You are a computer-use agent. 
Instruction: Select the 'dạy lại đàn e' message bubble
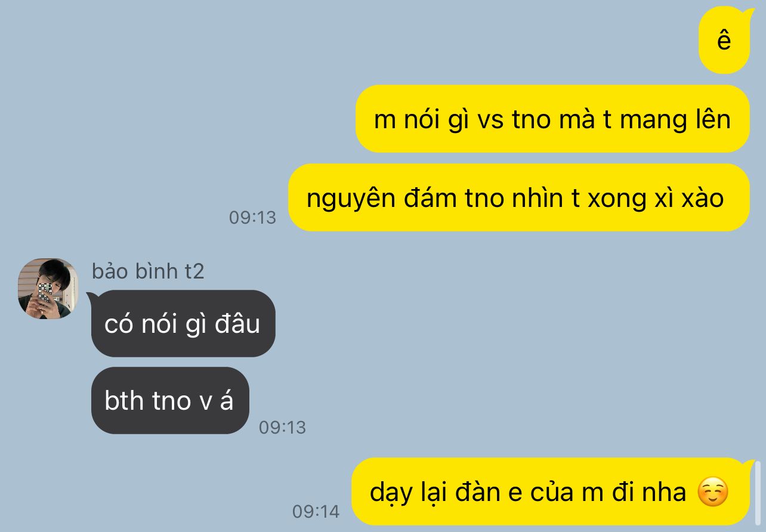pyautogui.click(x=550, y=492)
